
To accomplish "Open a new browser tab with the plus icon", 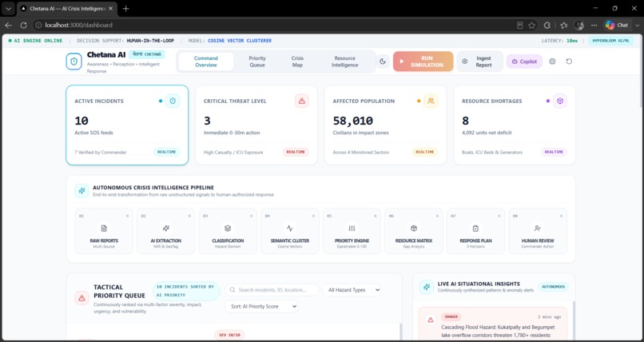I will [x=126, y=9].
